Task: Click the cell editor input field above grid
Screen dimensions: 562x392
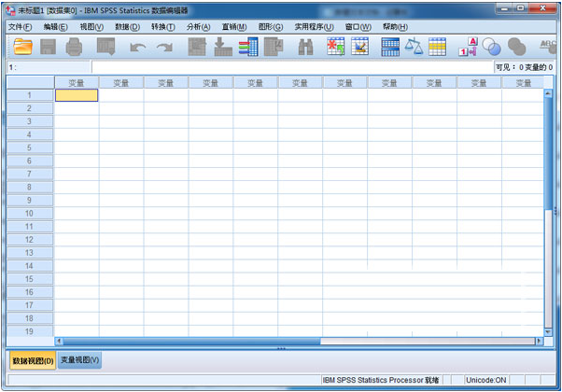Action: 280,67
